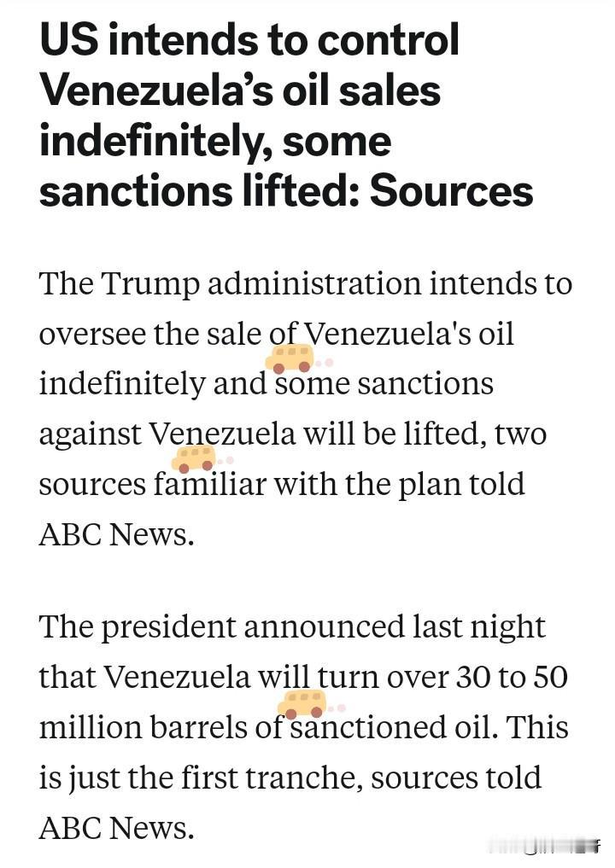Click the bus emoji above "sources familiar"
This screenshot has width=615, height=868.
194,458
